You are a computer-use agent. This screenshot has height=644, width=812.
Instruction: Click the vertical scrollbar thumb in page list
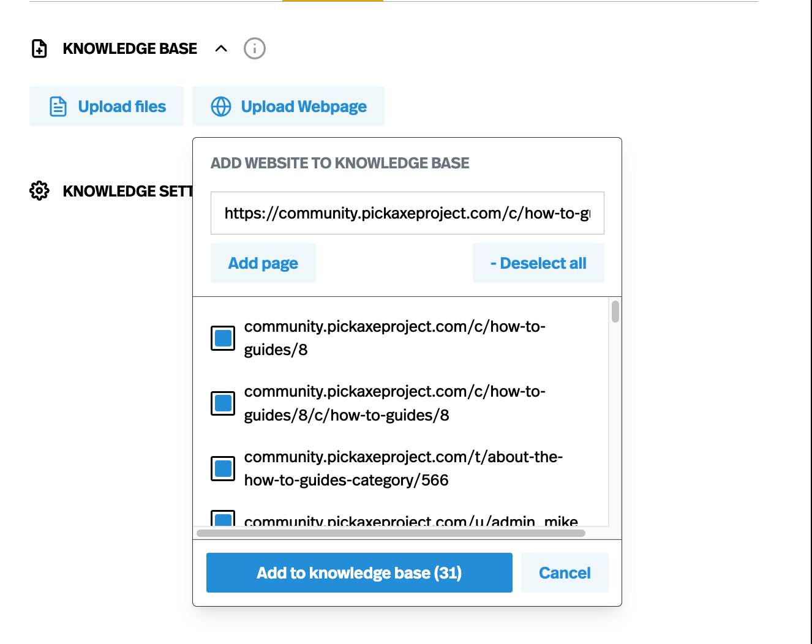pos(615,312)
